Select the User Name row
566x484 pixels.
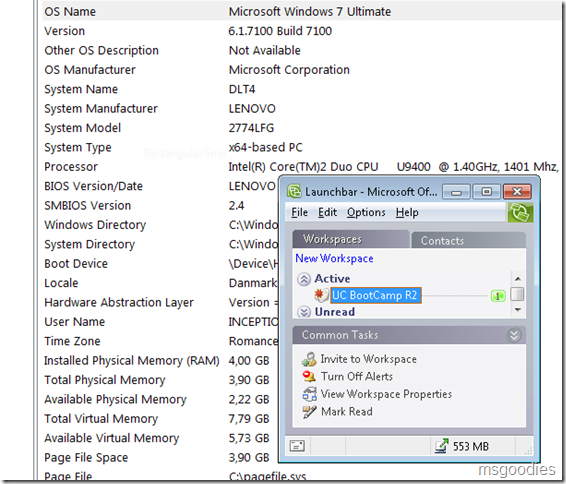coord(160,322)
